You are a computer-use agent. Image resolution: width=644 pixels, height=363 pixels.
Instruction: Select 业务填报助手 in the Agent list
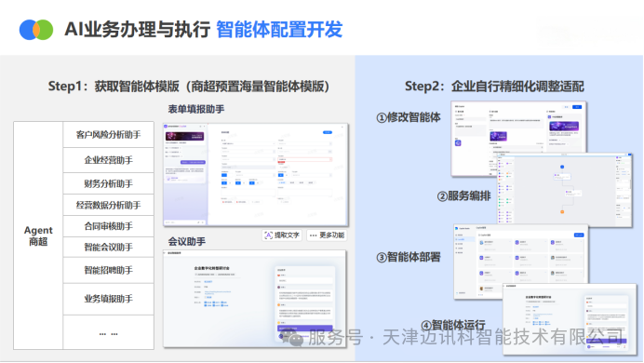pyautogui.click(x=109, y=299)
